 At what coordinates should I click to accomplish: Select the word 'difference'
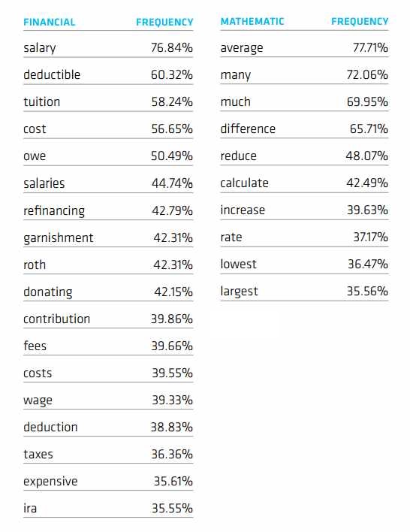click(248, 128)
